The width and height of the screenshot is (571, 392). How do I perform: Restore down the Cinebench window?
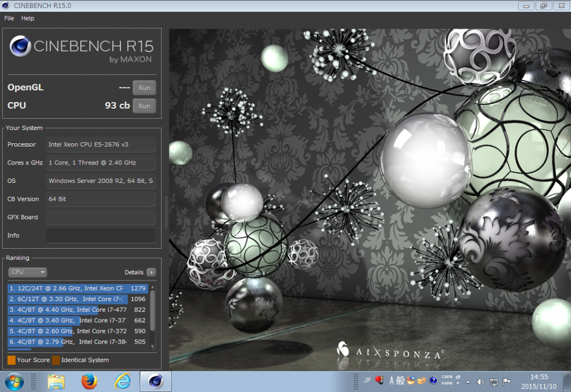[x=544, y=6]
